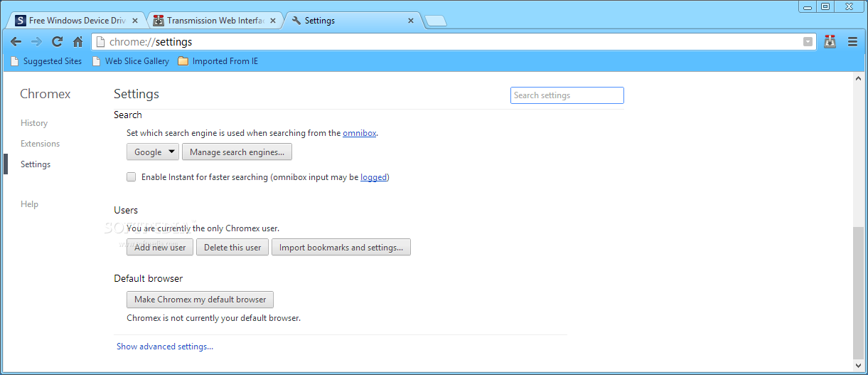Image resolution: width=868 pixels, height=375 pixels.
Task: Click the page icon in the address bar
Action: tap(101, 42)
